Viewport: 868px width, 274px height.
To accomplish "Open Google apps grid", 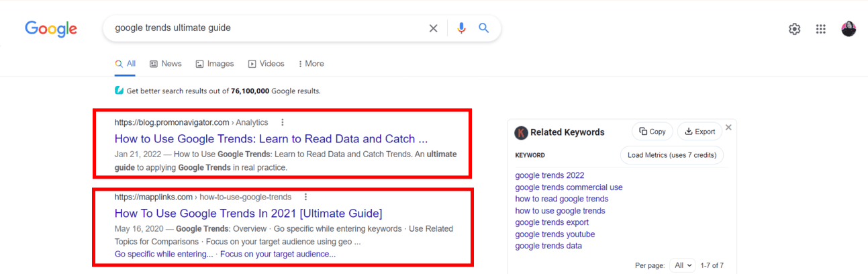I will (820, 29).
